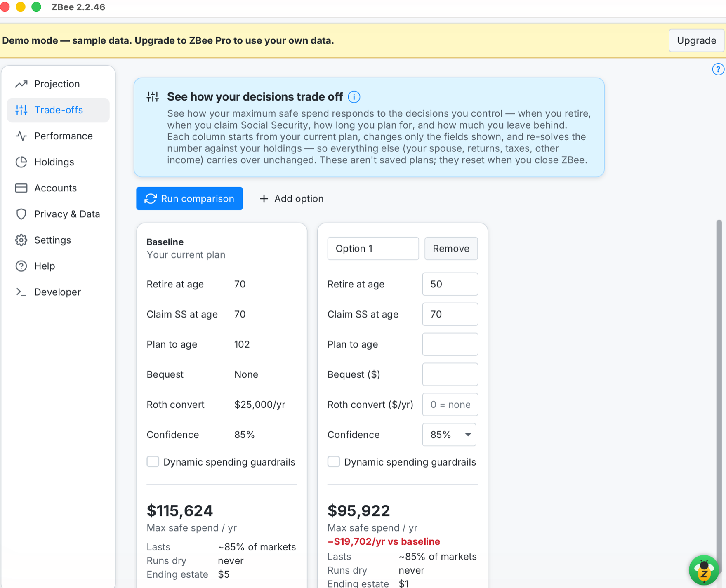
Task: Click the Demo mode banner message
Action: (168, 40)
